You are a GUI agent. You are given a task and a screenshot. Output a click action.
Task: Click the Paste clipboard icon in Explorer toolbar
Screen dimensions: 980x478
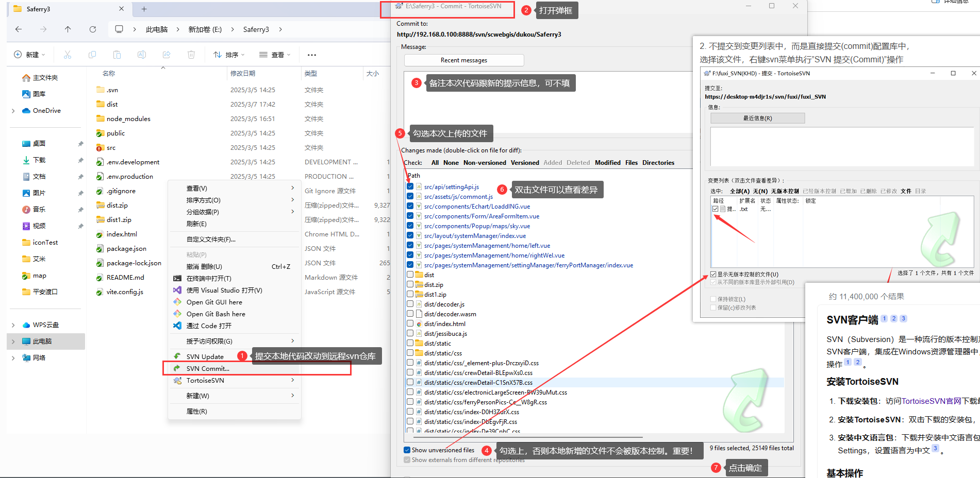117,55
